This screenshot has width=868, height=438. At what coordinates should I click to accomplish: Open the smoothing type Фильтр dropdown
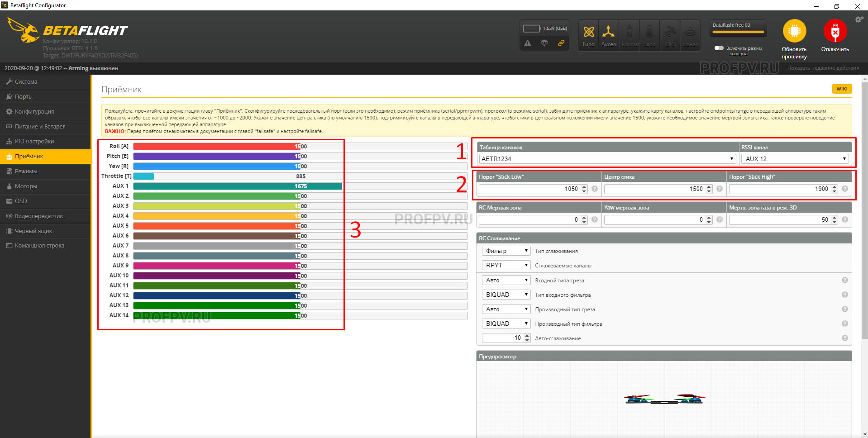[x=506, y=251]
